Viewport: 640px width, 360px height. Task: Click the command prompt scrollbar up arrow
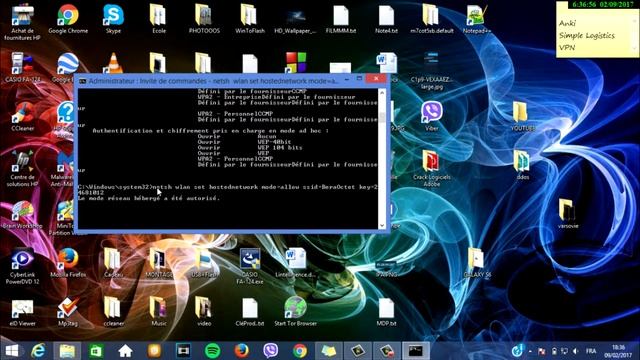(x=382, y=93)
